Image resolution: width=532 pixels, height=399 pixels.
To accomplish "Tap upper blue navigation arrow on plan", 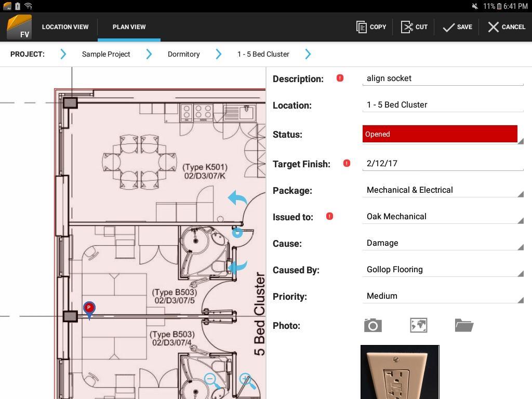I will [x=237, y=198].
